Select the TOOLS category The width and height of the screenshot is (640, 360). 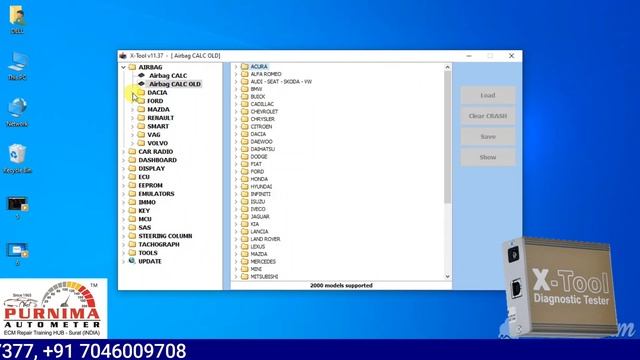148,253
